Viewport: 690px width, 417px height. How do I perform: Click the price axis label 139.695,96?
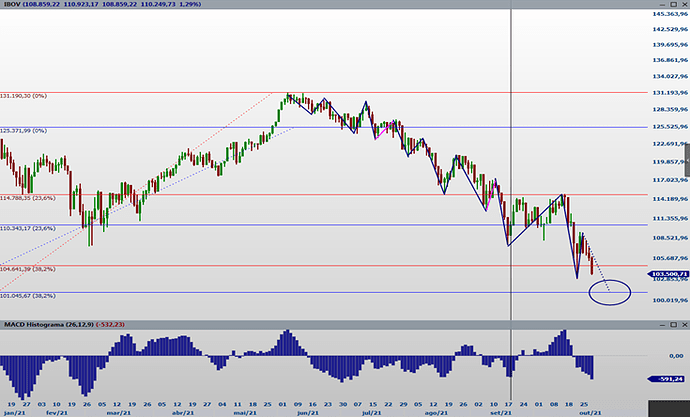pos(670,45)
